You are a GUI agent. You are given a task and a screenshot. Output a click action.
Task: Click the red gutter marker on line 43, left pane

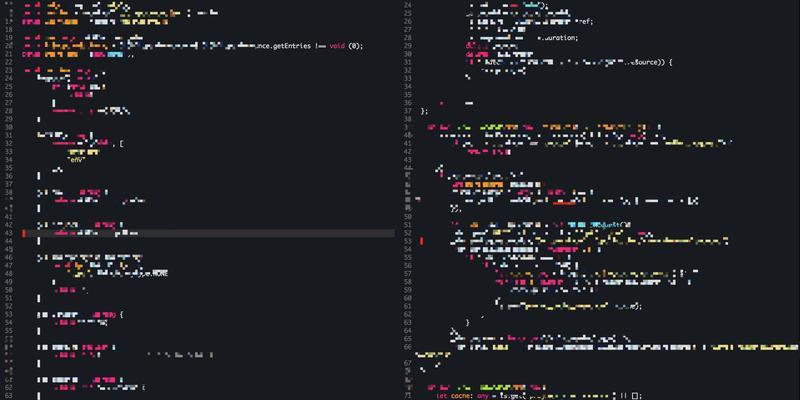pos(23,233)
